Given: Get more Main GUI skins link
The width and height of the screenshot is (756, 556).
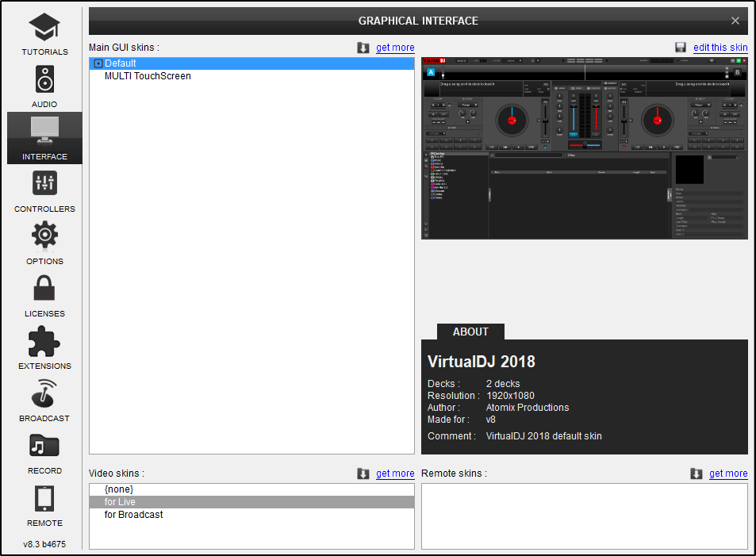Looking at the screenshot, I should [x=395, y=48].
